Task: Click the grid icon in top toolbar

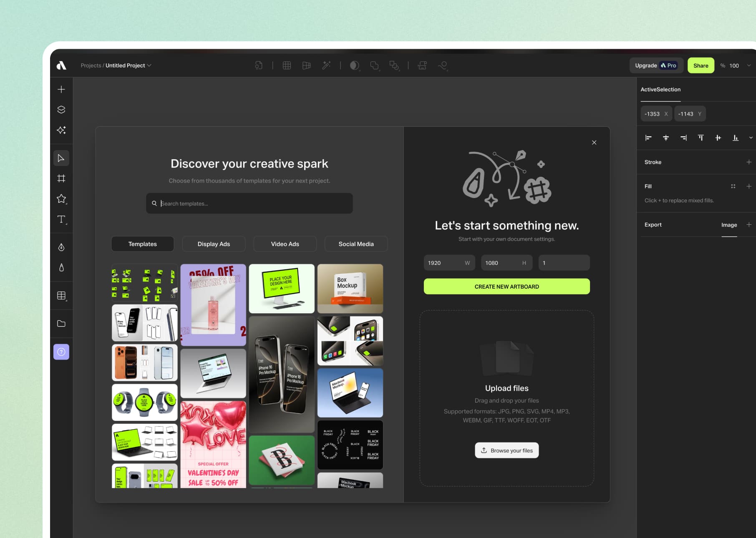Action: point(287,65)
